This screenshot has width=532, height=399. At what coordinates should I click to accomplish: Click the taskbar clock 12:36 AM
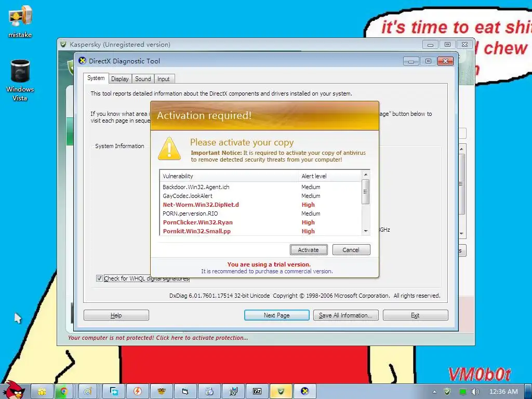pyautogui.click(x=503, y=392)
